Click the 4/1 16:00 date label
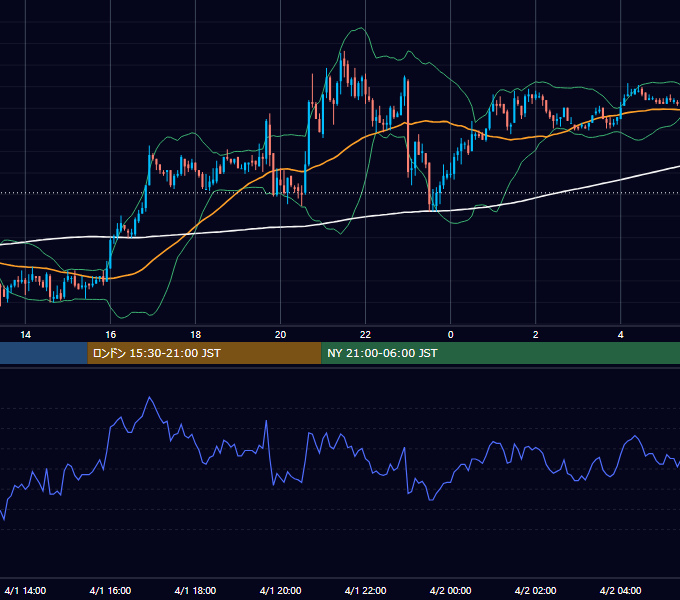The image size is (680, 600). pyautogui.click(x=110, y=590)
